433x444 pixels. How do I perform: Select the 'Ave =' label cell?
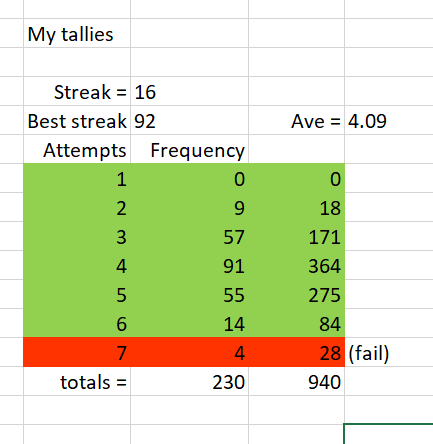tap(297, 120)
